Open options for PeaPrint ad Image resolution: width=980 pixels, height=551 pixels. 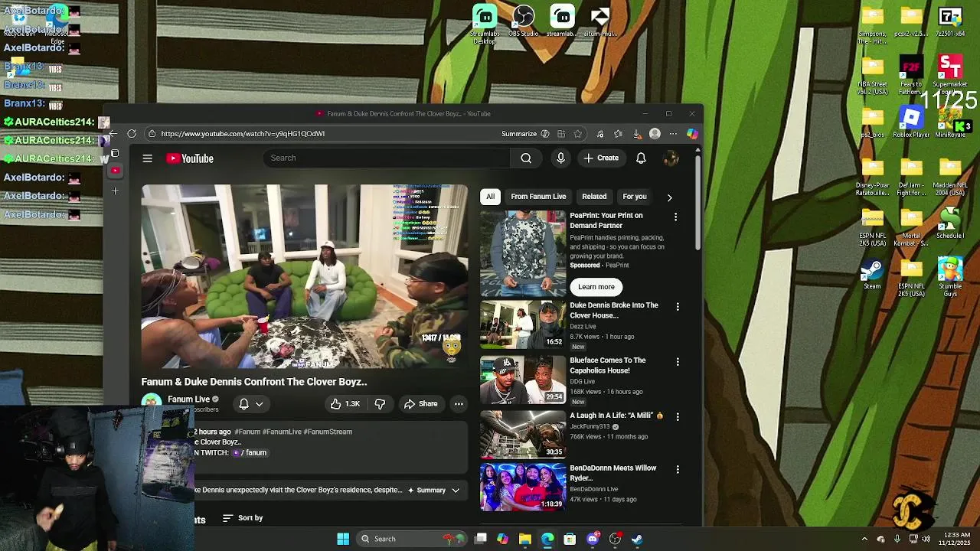point(675,217)
